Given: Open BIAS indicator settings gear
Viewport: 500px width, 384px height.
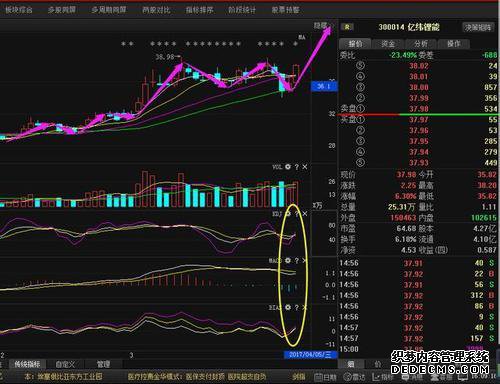Looking at the screenshot, I should pyautogui.click(x=288, y=307).
